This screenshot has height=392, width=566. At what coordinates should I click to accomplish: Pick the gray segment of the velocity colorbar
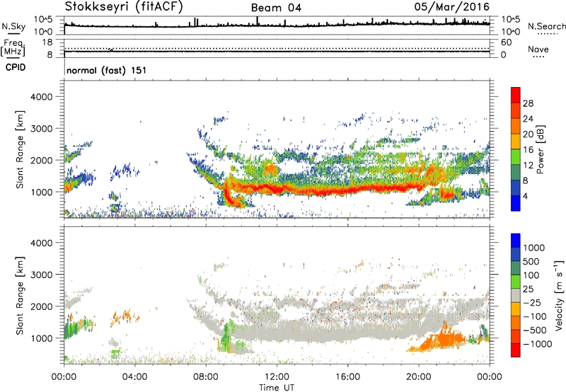tap(516, 295)
